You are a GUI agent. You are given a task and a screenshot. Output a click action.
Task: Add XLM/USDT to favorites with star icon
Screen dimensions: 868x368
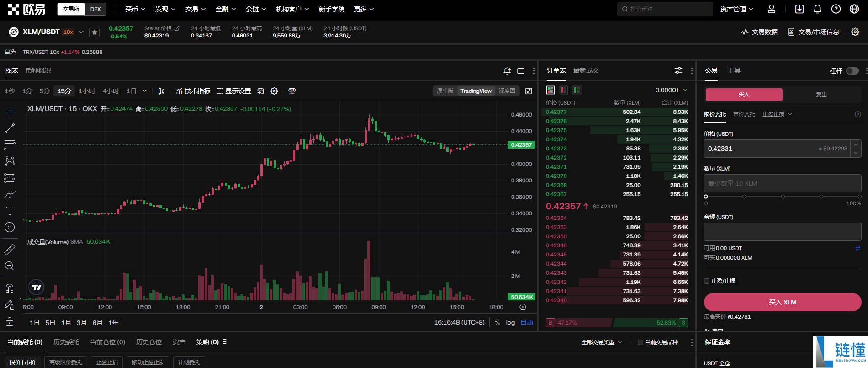coord(95,32)
